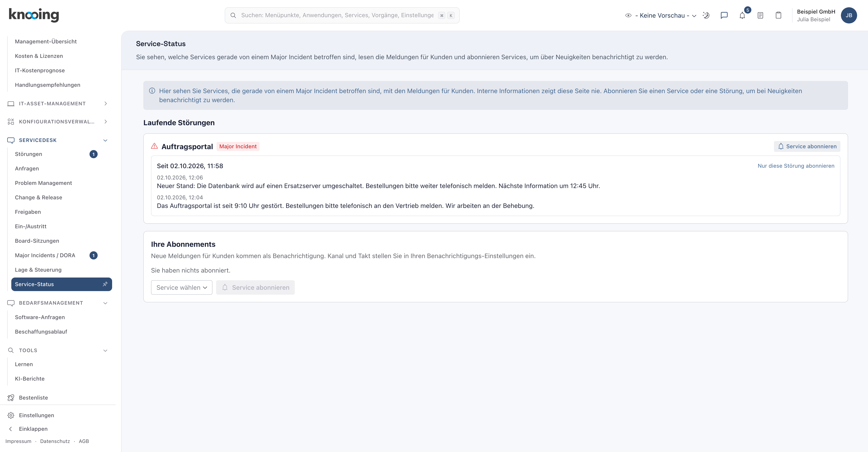Open the document list icon in header
The height and width of the screenshot is (452, 868).
(760, 15)
